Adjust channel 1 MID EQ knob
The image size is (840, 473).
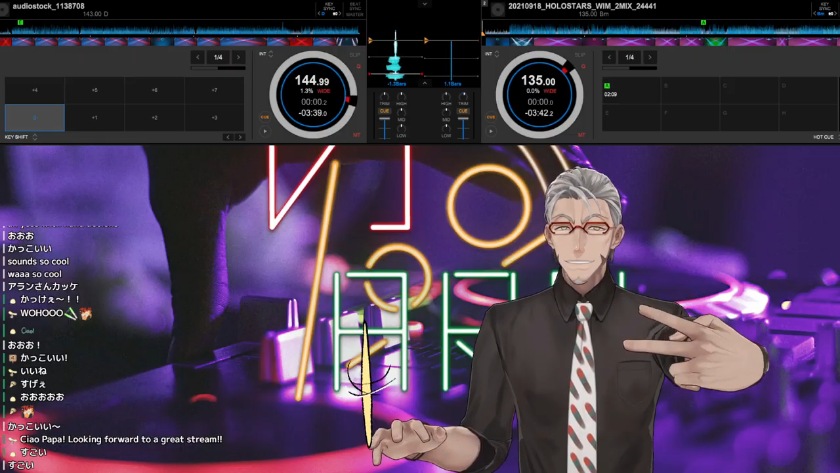(401, 112)
